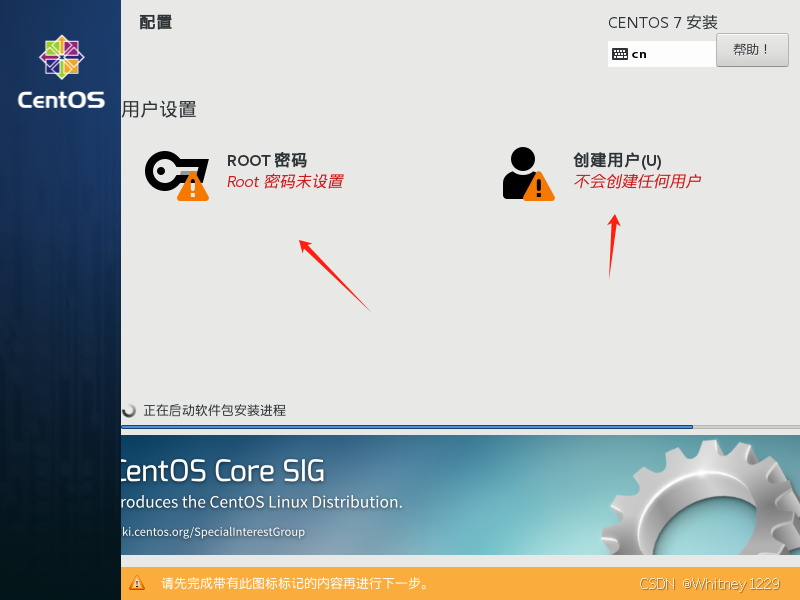Click the '不会创建任何用户' warning text
This screenshot has width=800, height=600.
pos(637,181)
